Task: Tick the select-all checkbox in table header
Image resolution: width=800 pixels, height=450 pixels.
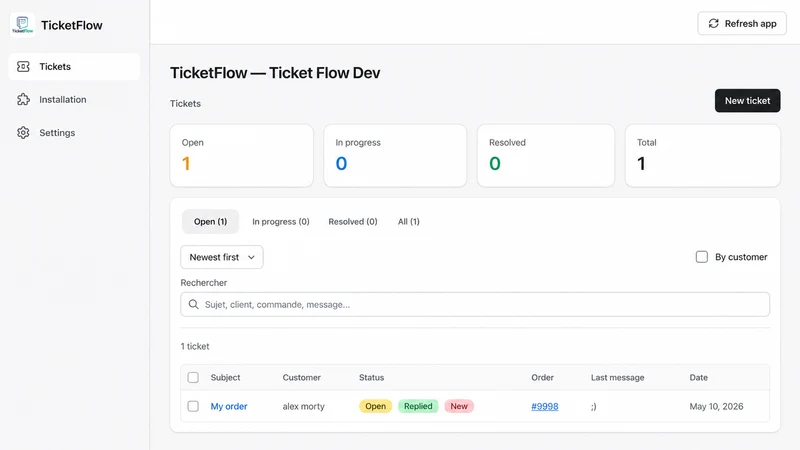Action: (193, 378)
